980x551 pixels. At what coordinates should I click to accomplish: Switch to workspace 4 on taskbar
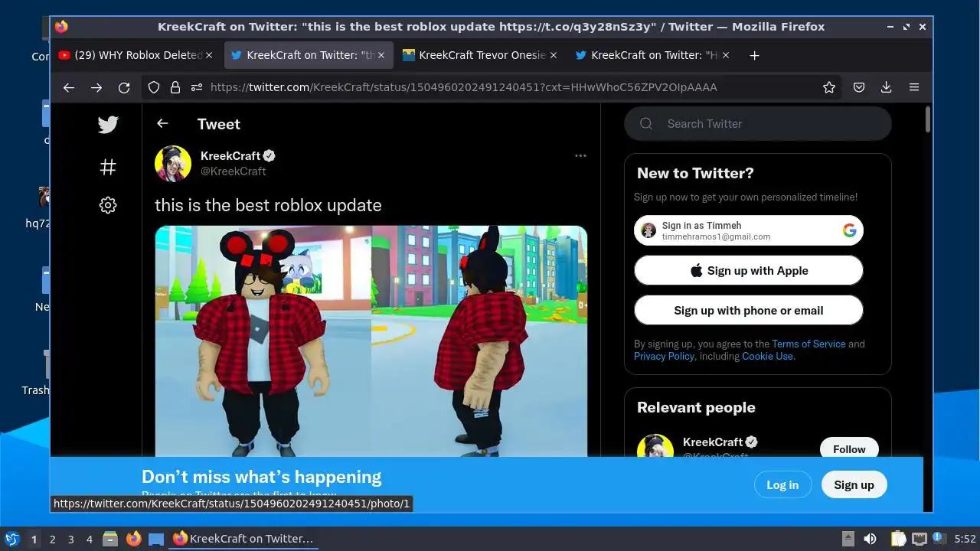point(89,540)
